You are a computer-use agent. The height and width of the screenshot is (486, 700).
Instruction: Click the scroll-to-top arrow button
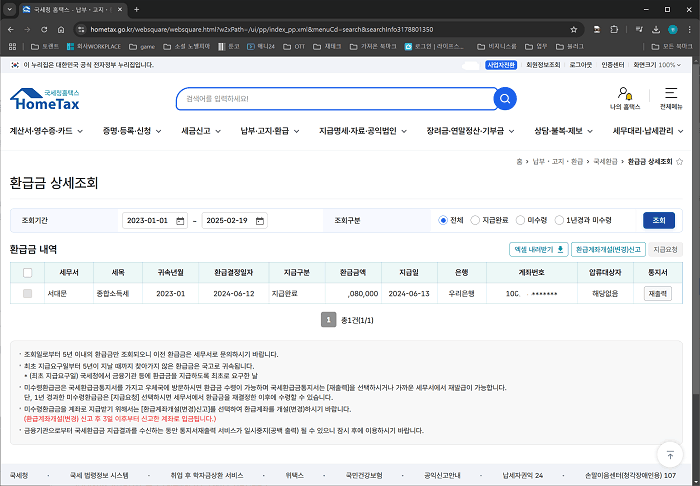[670, 455]
